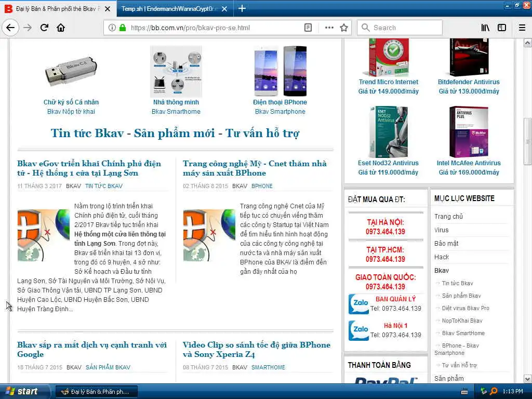Open Virus in website menu

pyautogui.click(x=442, y=230)
